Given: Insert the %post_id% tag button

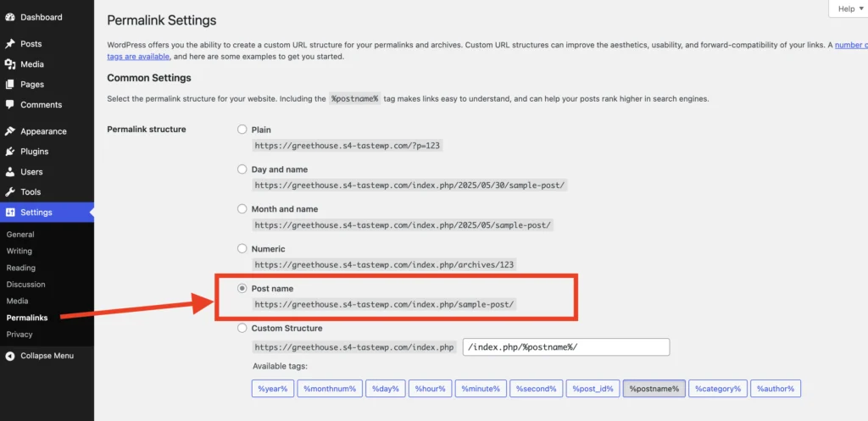Looking at the screenshot, I should coord(593,388).
